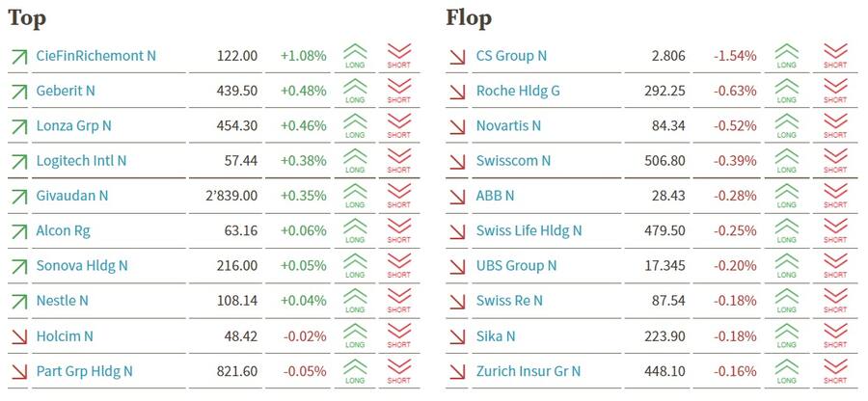The image size is (868, 401).
Task: Click the LONG icon for CS Group N
Action: [787, 56]
